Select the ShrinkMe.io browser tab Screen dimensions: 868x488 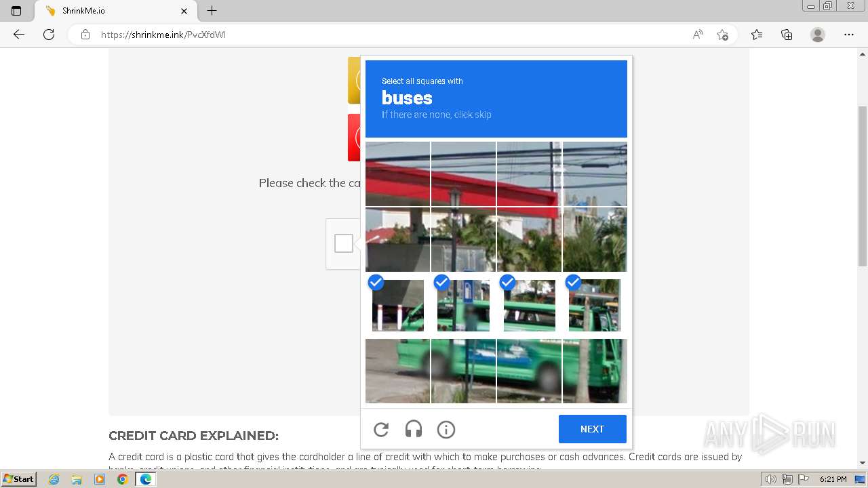115,11
